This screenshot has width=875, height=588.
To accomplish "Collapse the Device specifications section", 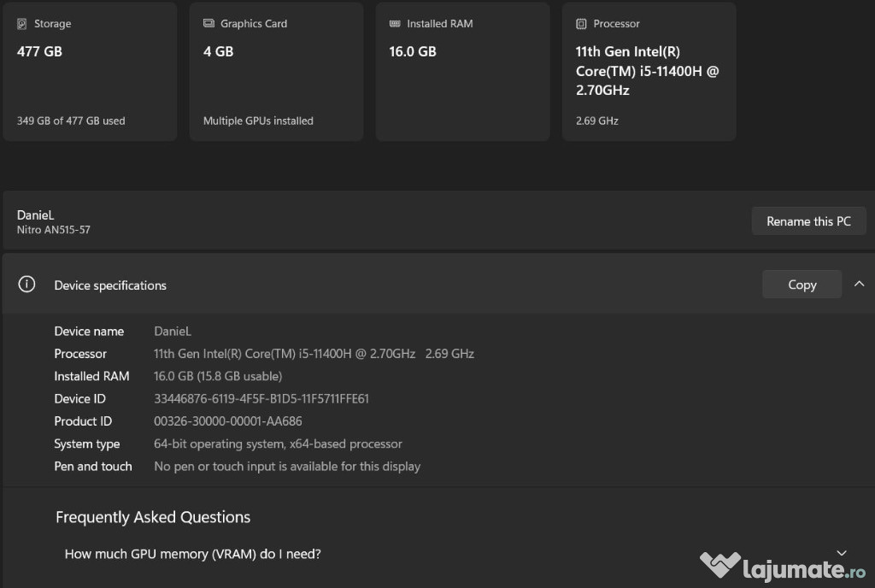I will click(x=859, y=284).
